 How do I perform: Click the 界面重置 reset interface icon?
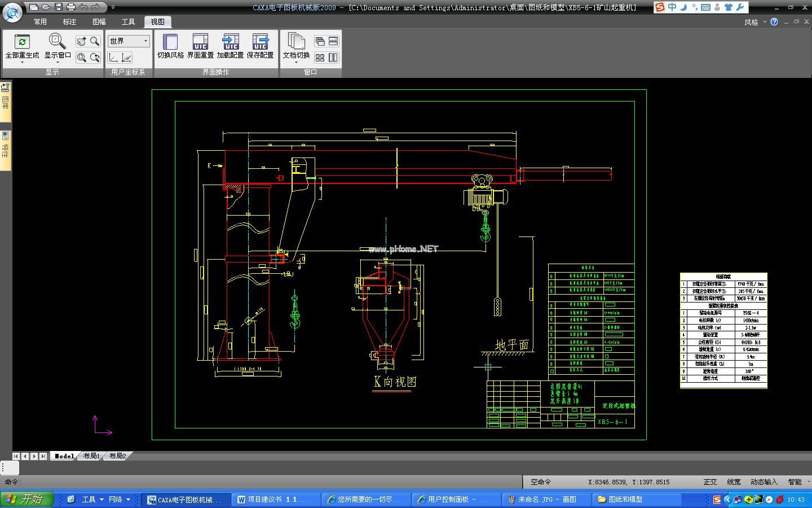click(x=200, y=42)
